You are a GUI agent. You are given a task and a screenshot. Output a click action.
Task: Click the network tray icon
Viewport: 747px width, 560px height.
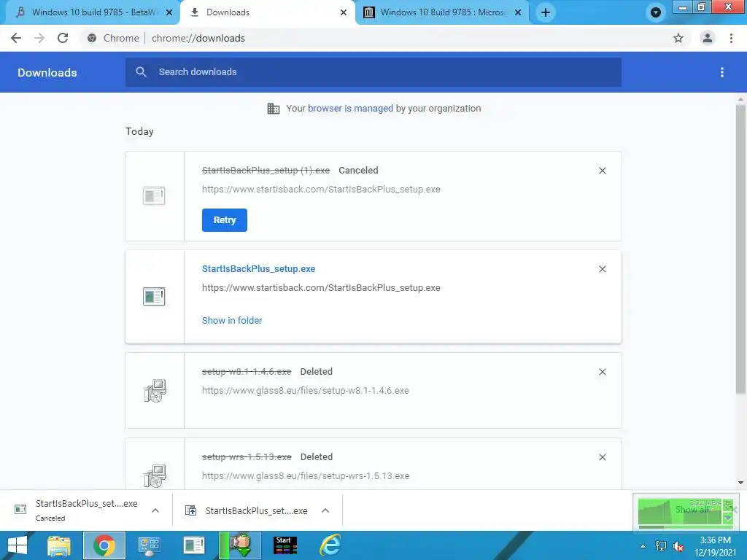(x=660, y=546)
